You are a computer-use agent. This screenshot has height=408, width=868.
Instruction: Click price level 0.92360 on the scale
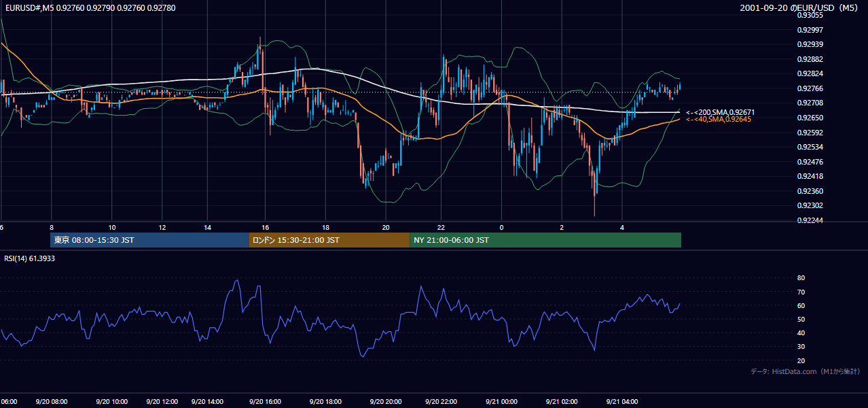click(810, 191)
